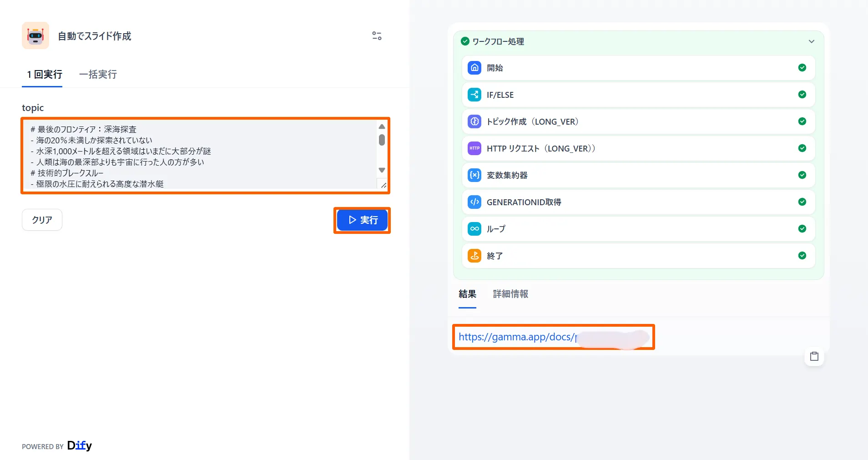Click the 開始 node home icon
This screenshot has height=460, width=868.
(x=474, y=68)
